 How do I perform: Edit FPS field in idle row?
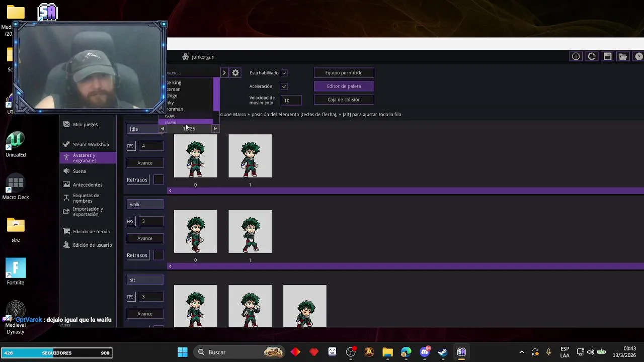[x=151, y=146]
